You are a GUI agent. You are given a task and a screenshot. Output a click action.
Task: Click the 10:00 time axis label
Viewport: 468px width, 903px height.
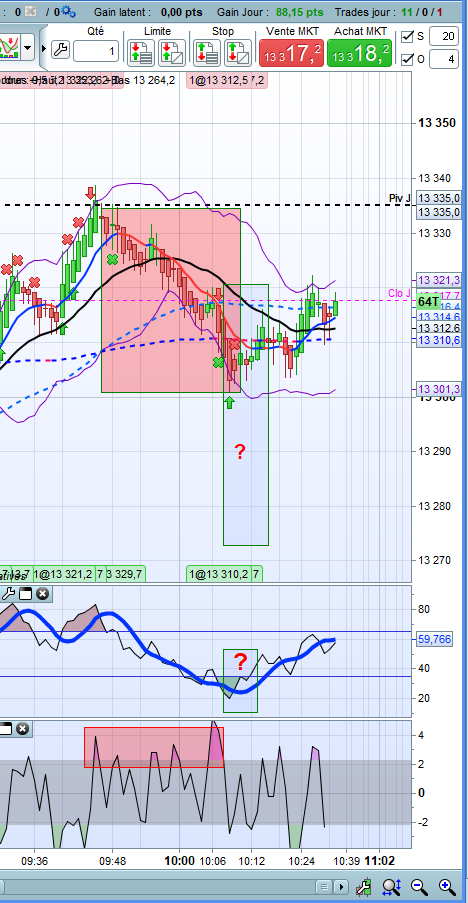179,860
